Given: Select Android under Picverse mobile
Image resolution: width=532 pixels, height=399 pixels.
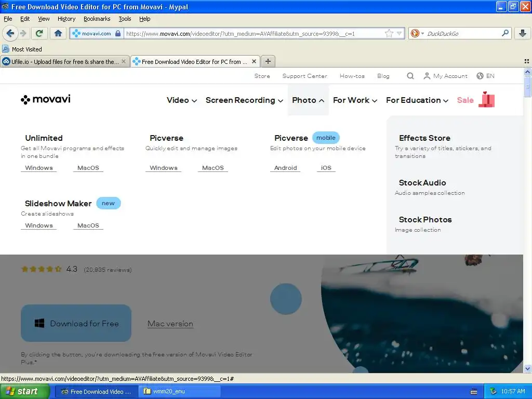Looking at the screenshot, I should click(x=285, y=168).
